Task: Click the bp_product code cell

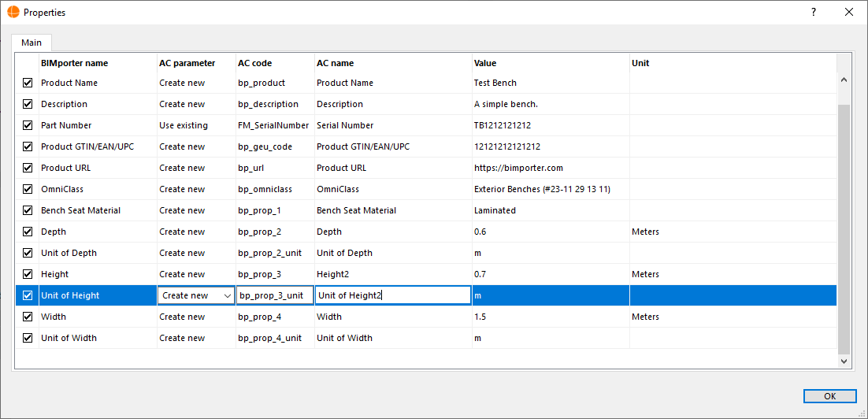Action: tap(275, 83)
